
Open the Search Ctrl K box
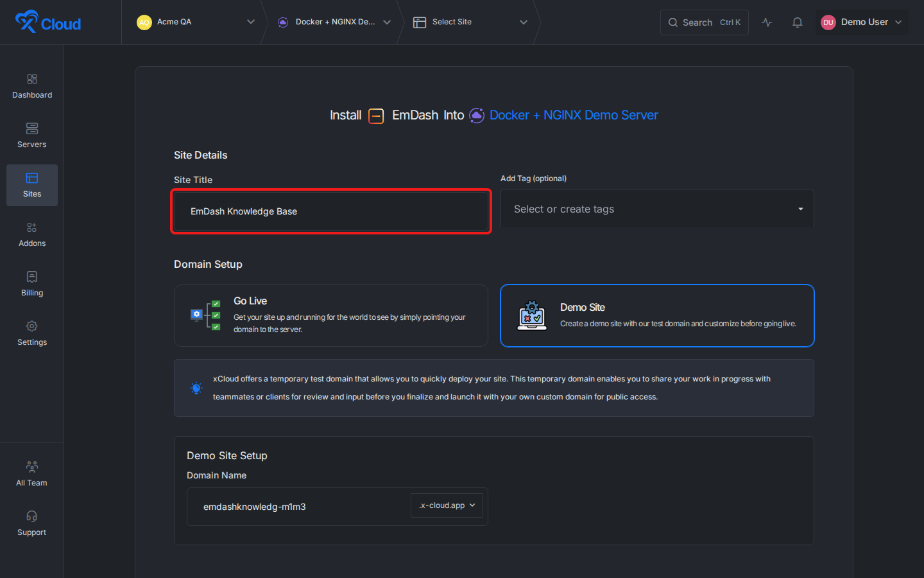(705, 22)
